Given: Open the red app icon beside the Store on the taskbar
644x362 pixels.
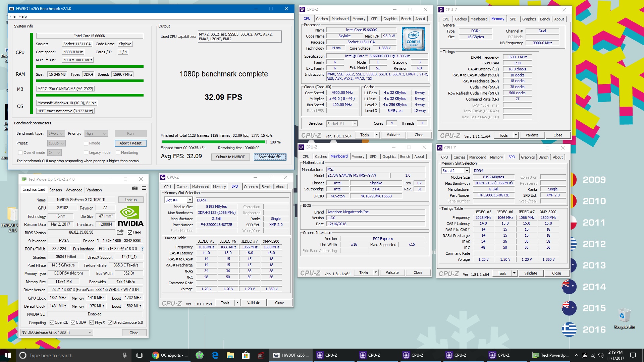Looking at the screenshot, I should click(261, 355).
